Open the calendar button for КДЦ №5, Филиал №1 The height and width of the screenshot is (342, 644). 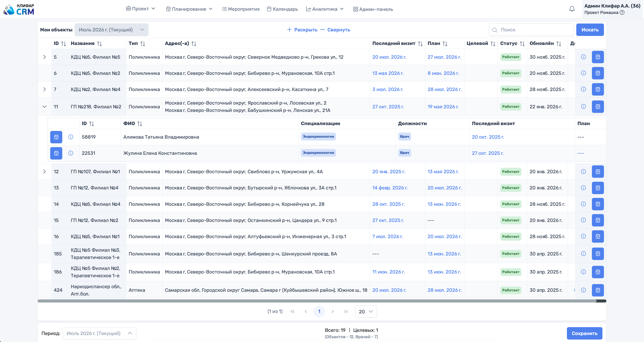598,236
